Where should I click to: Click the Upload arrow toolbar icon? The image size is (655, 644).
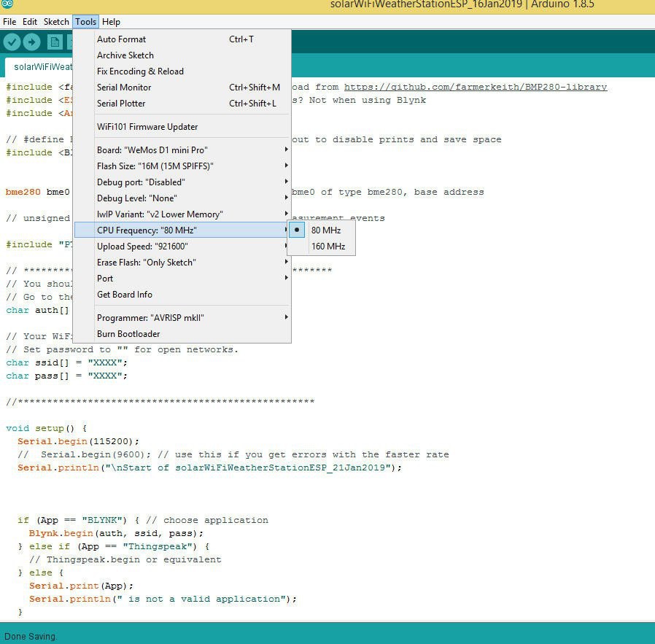[x=32, y=42]
